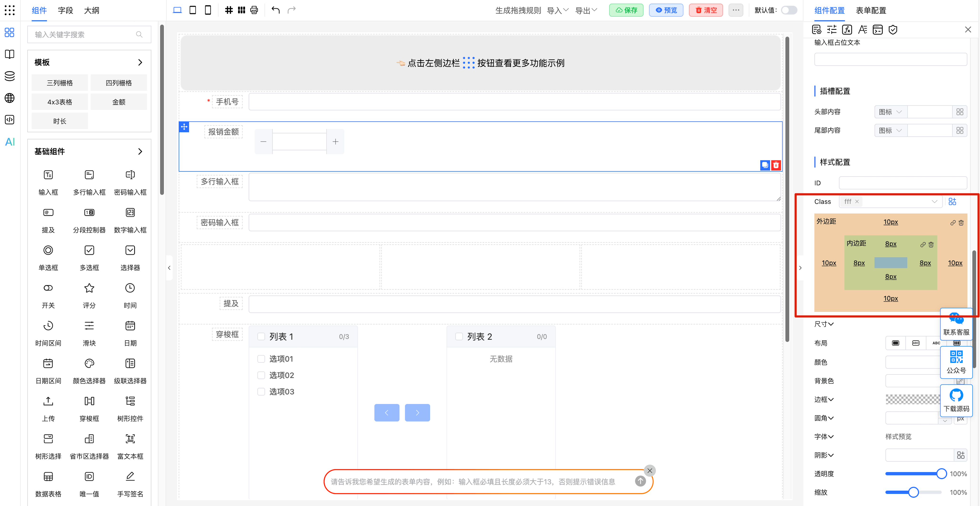Click the print icon in toolbar
Viewport: 980px width, 506px height.
pyautogui.click(x=254, y=10)
